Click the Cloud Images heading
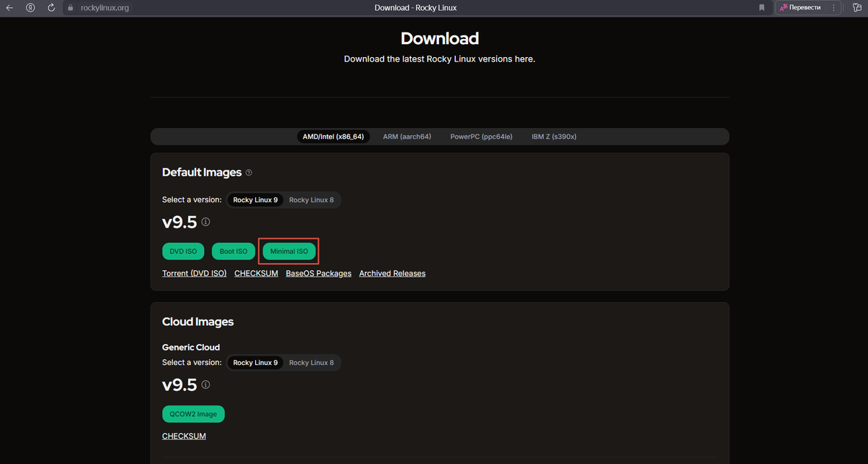The width and height of the screenshot is (868, 464). pyautogui.click(x=198, y=322)
